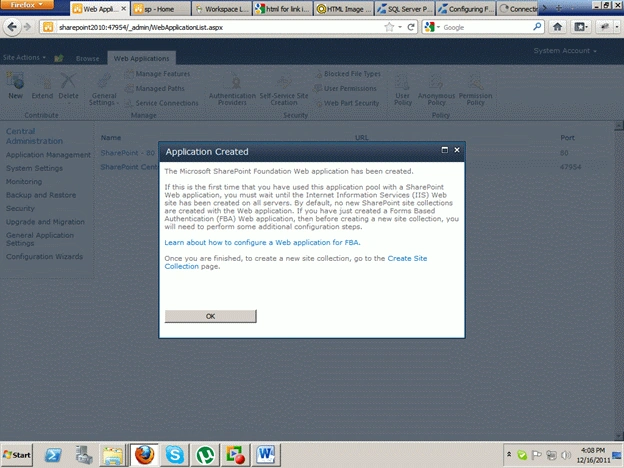
Task: Open General Settings in the ribbon
Action: [104, 89]
